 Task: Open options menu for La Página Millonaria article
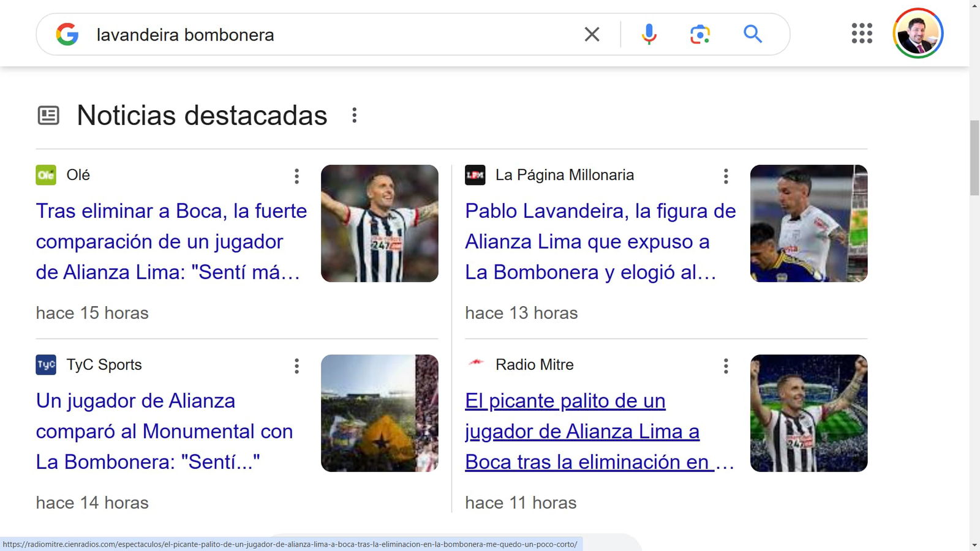726,176
